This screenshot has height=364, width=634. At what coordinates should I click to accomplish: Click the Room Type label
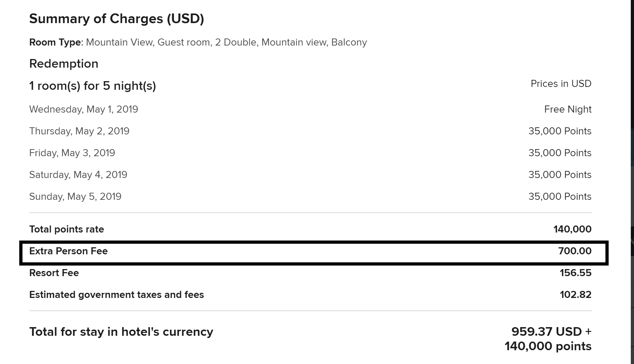click(55, 42)
